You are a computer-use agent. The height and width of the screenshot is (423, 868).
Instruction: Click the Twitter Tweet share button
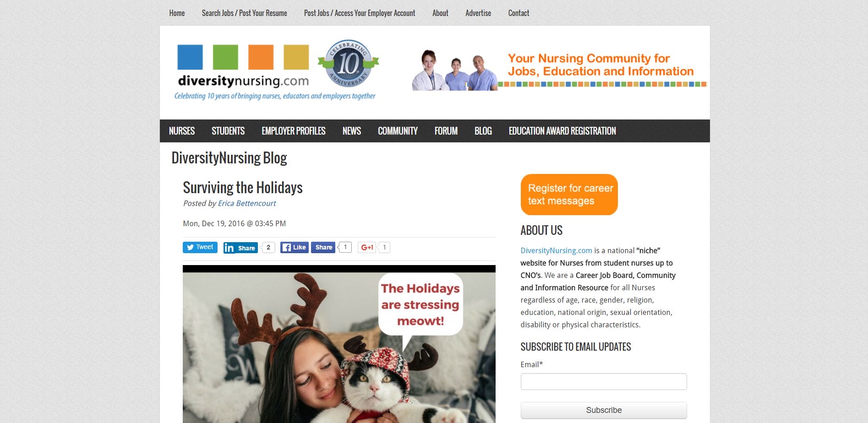(x=200, y=247)
